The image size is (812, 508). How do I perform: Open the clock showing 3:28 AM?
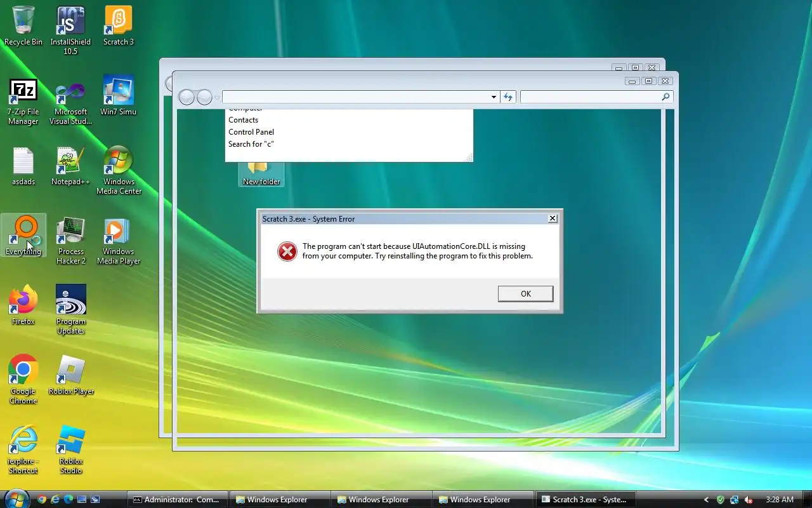tap(780, 500)
